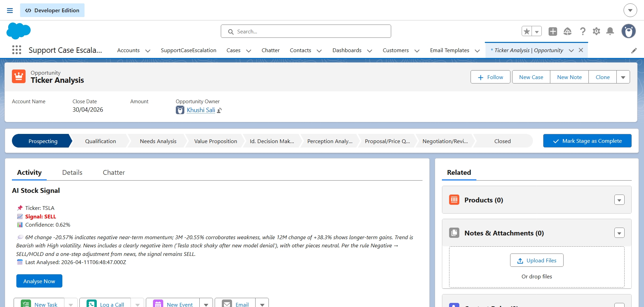Select the Proposal/Price Quote stage
The width and height of the screenshot is (644, 307).
click(x=387, y=141)
